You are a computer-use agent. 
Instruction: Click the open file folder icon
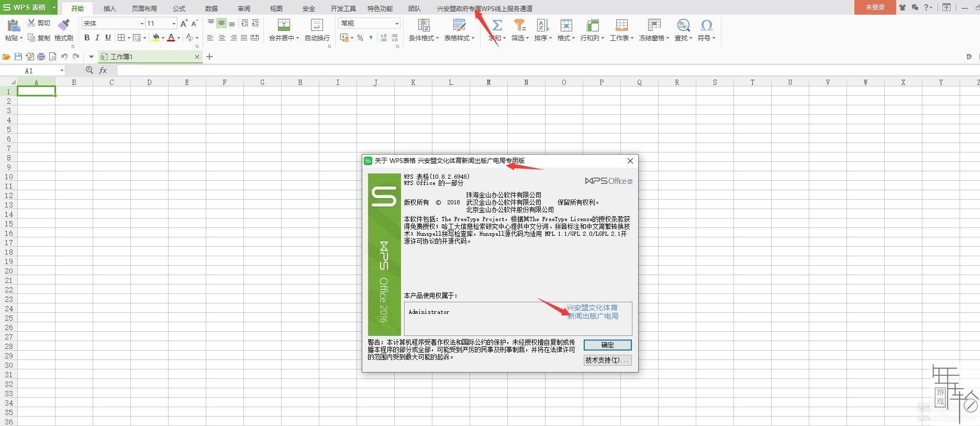6,57
